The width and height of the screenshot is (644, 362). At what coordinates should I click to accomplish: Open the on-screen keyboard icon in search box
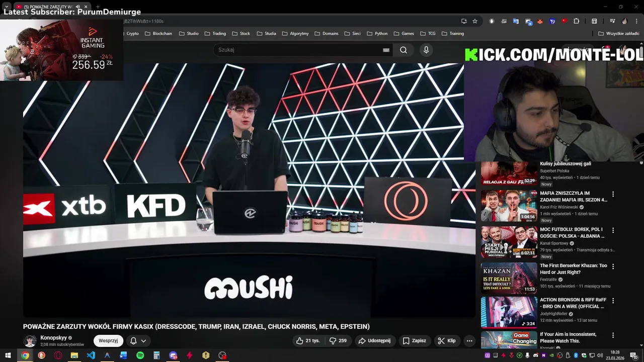[x=386, y=50]
